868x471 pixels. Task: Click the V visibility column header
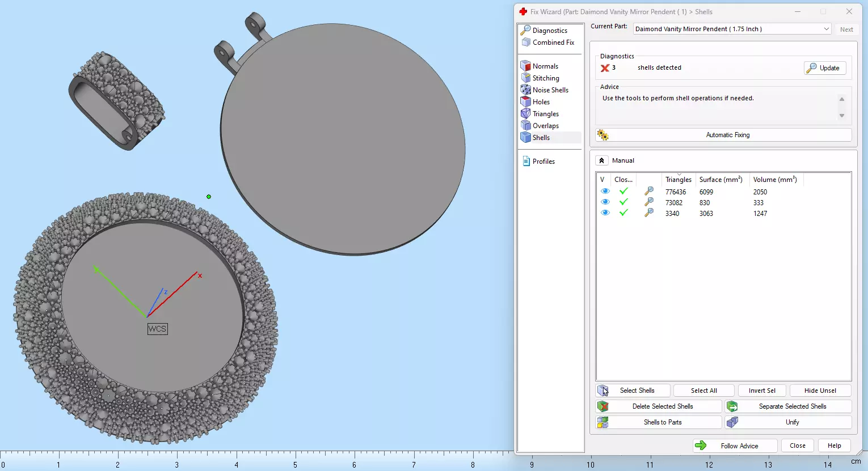[x=603, y=180]
